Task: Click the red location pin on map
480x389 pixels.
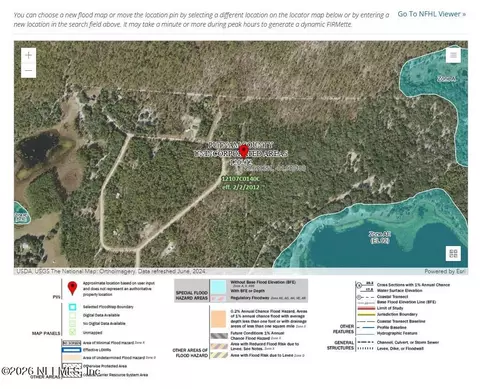Action: pos(244,151)
